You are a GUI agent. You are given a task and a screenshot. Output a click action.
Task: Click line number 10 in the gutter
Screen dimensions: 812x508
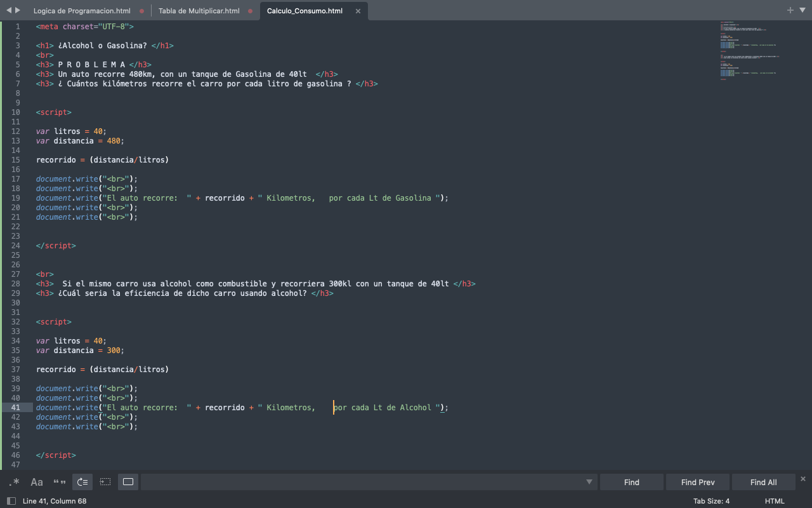click(x=15, y=112)
